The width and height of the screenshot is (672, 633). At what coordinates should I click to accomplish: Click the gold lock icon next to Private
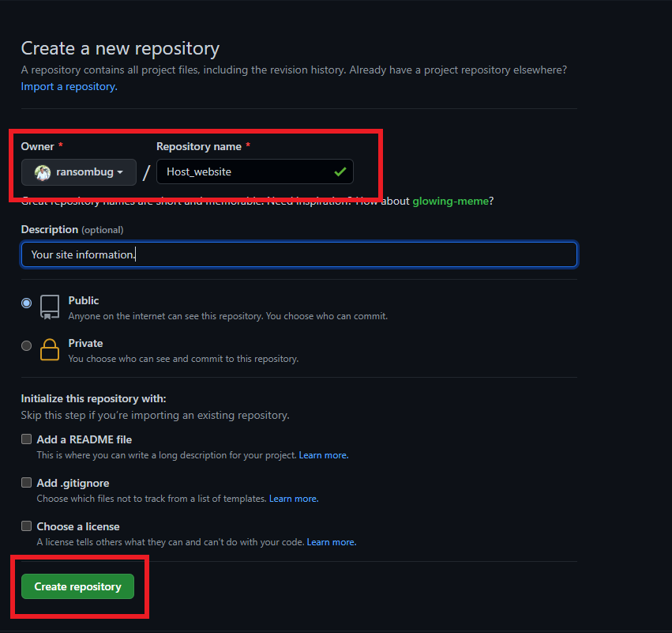click(49, 349)
